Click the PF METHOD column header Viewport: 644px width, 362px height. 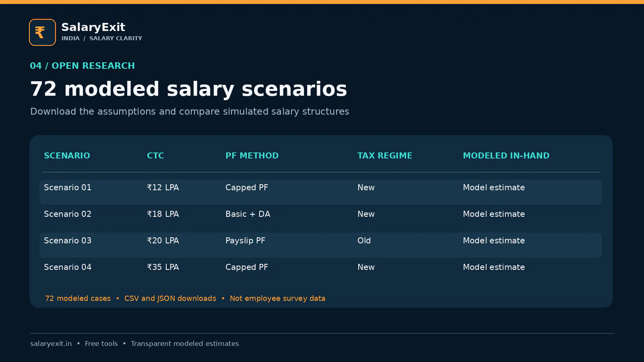(x=252, y=156)
